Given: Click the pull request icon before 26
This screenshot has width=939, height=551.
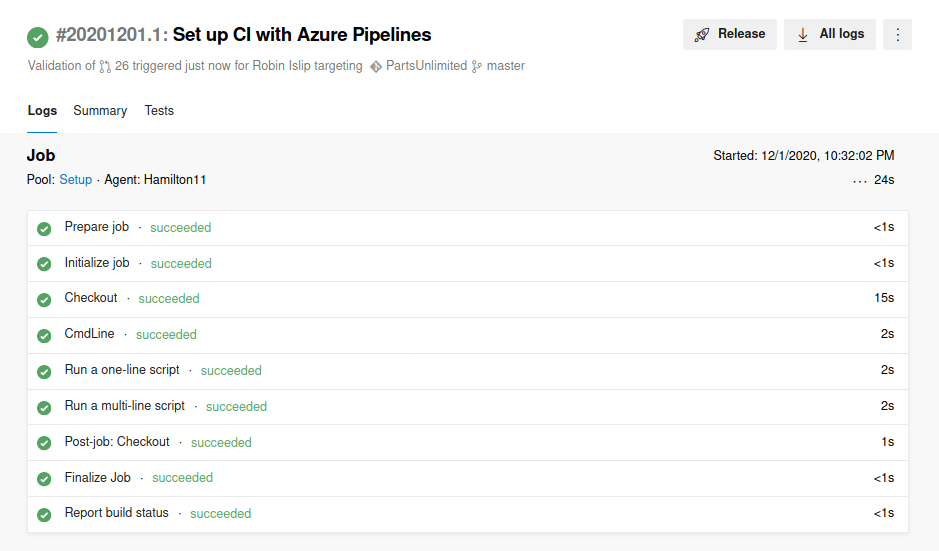Looking at the screenshot, I should (x=105, y=66).
